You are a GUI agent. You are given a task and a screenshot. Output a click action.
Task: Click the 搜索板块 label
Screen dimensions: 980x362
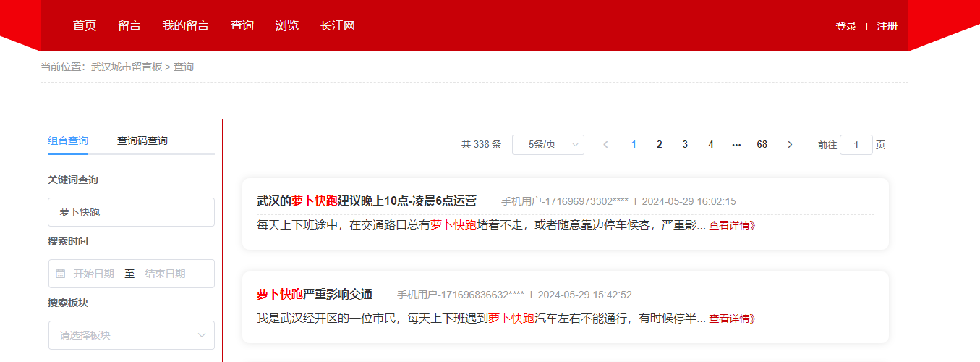tap(68, 303)
